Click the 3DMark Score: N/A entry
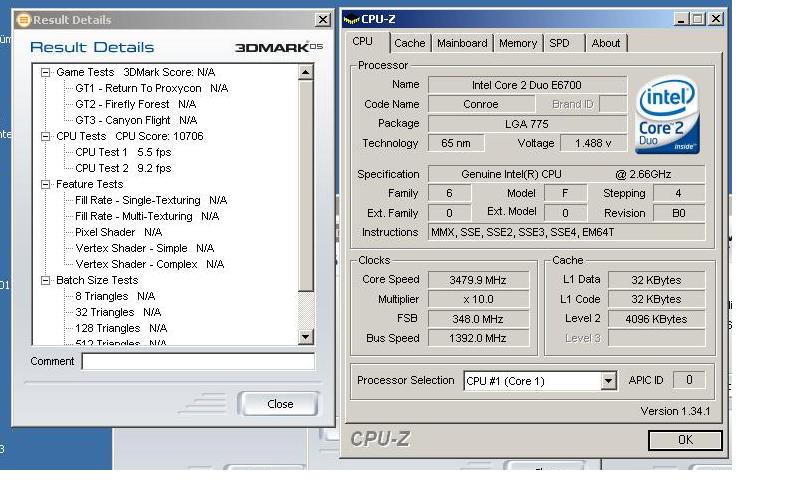 tap(169, 72)
